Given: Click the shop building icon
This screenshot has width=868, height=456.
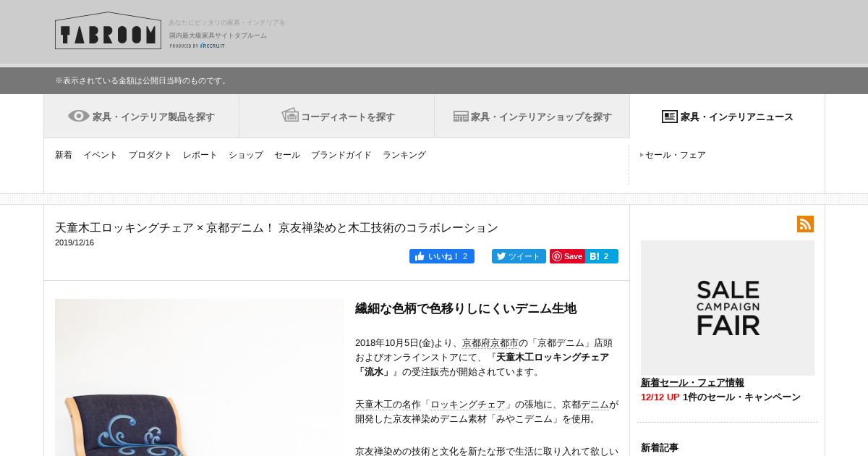Looking at the screenshot, I should (x=461, y=116).
